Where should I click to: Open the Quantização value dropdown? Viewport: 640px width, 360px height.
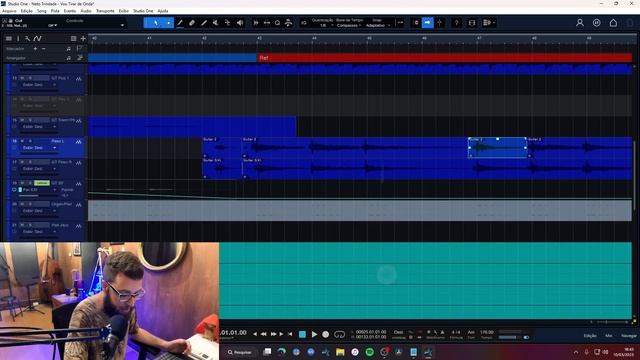pyautogui.click(x=325, y=25)
